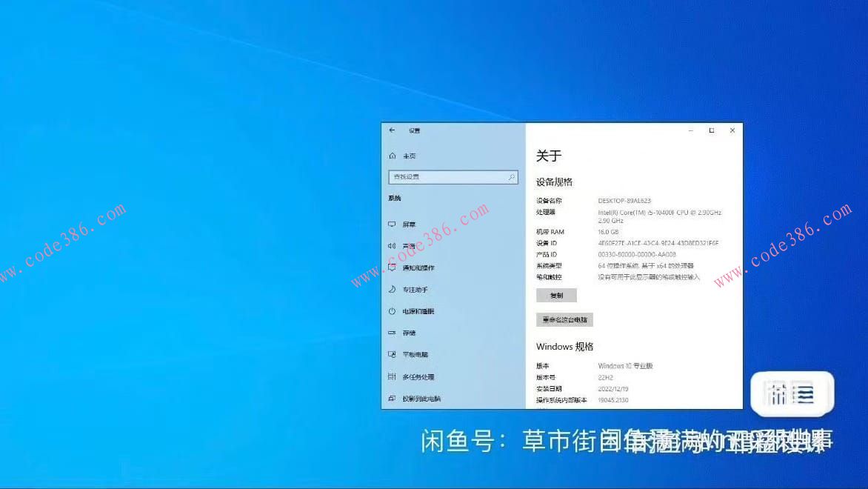Open 存储 (Storage) settings in the sidebar

click(409, 333)
